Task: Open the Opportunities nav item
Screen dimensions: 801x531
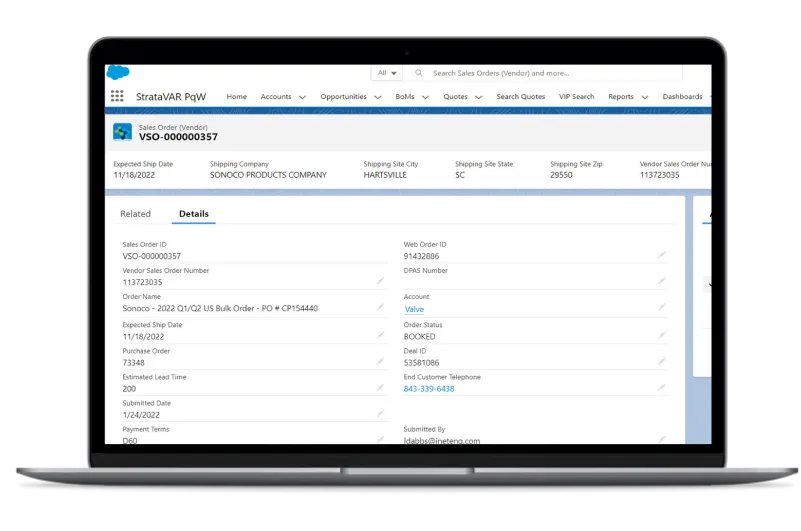Action: (x=343, y=97)
